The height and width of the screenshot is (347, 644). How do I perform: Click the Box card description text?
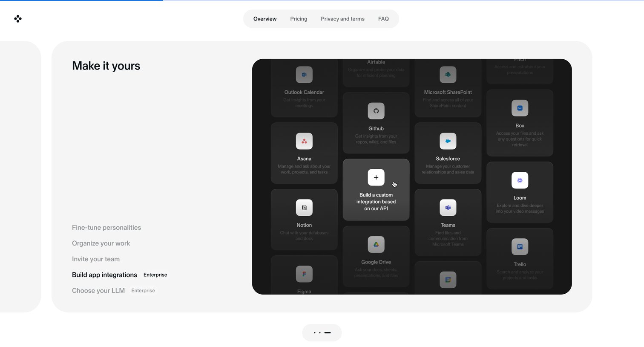pyautogui.click(x=520, y=139)
